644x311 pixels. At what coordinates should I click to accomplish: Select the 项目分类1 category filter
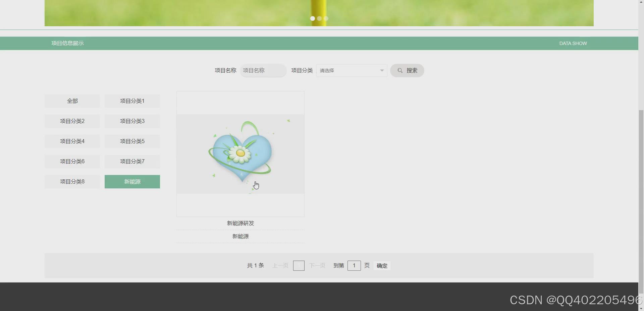132,101
